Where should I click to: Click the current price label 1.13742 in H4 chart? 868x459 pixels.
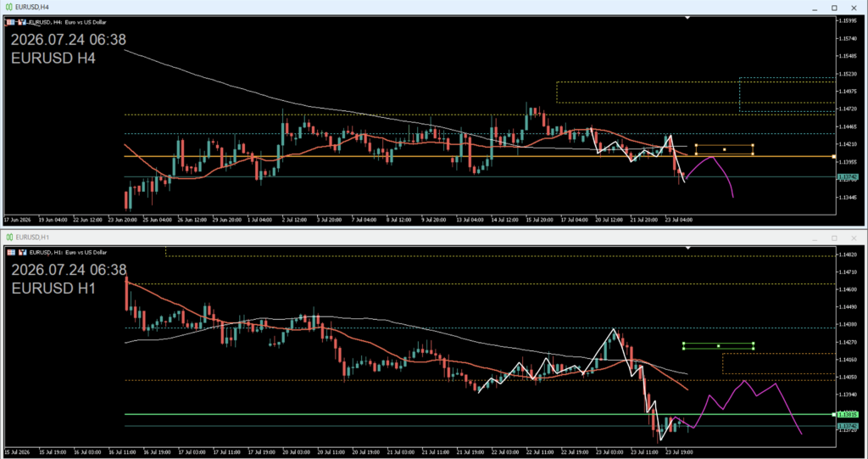tap(848, 177)
